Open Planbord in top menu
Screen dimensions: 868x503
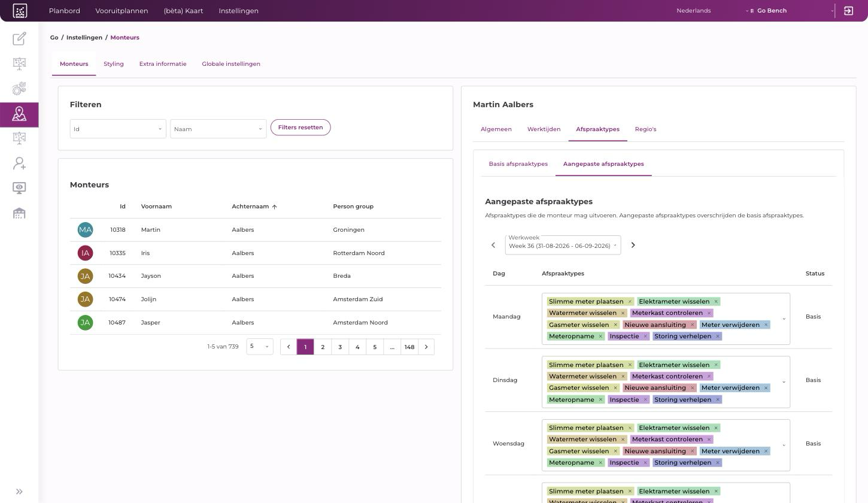click(64, 11)
